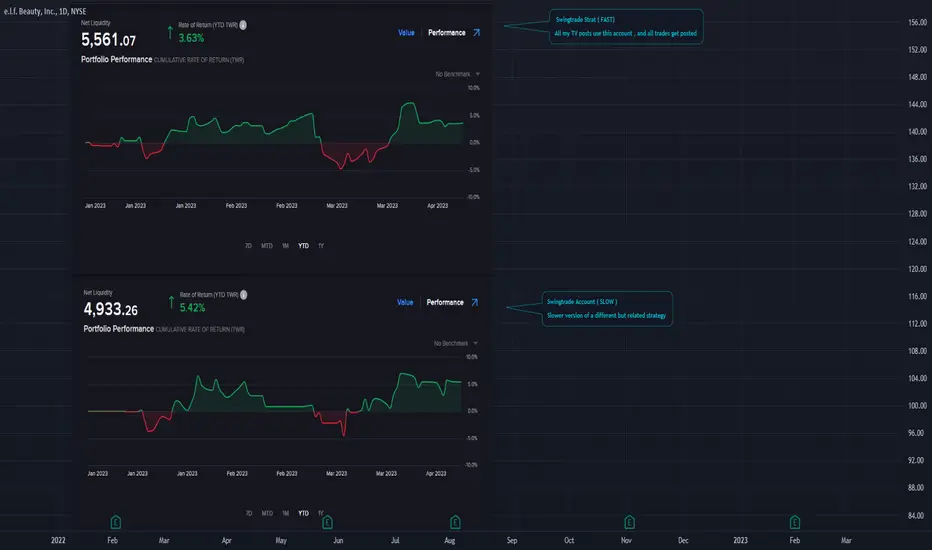Select the 1M range in the bottom panel
The height and width of the screenshot is (550, 932).
[x=285, y=513]
